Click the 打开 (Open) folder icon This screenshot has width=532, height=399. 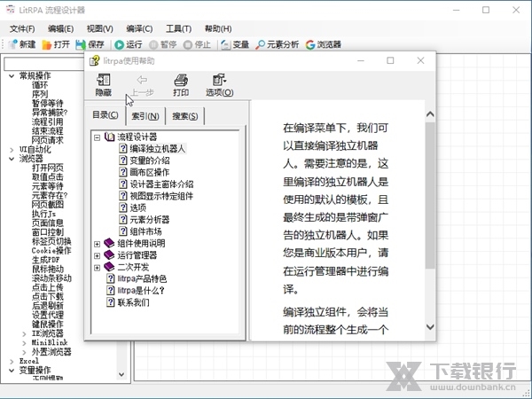pyautogui.click(x=46, y=44)
